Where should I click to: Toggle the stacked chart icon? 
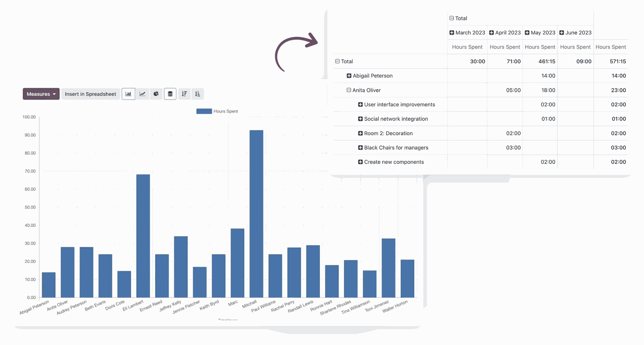170,94
